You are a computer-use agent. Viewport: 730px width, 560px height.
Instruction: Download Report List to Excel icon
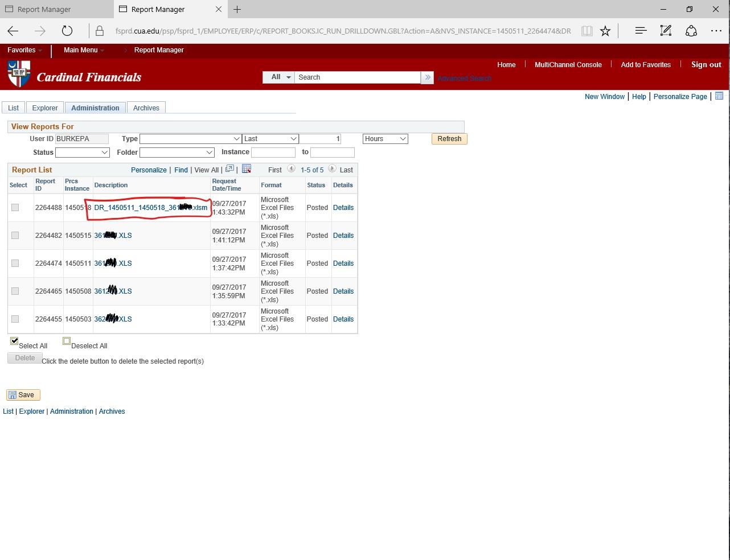click(x=247, y=169)
